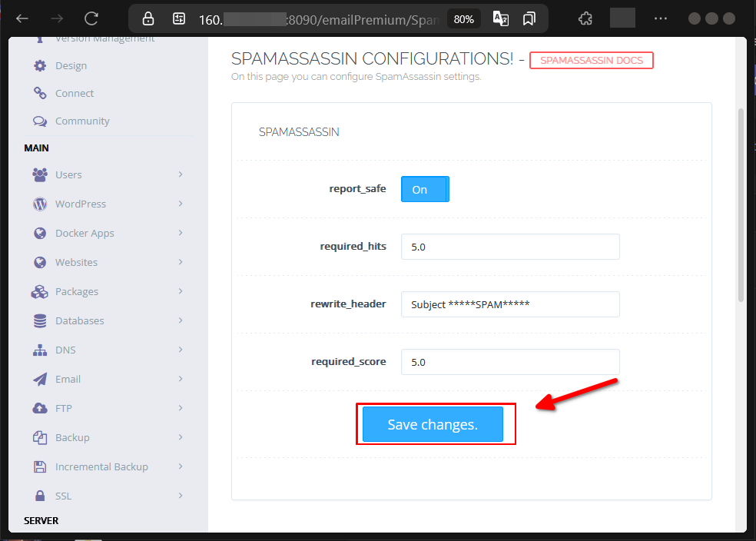Screen dimensions: 756x541
Task: Click the Websites globe icon
Action: (x=40, y=262)
